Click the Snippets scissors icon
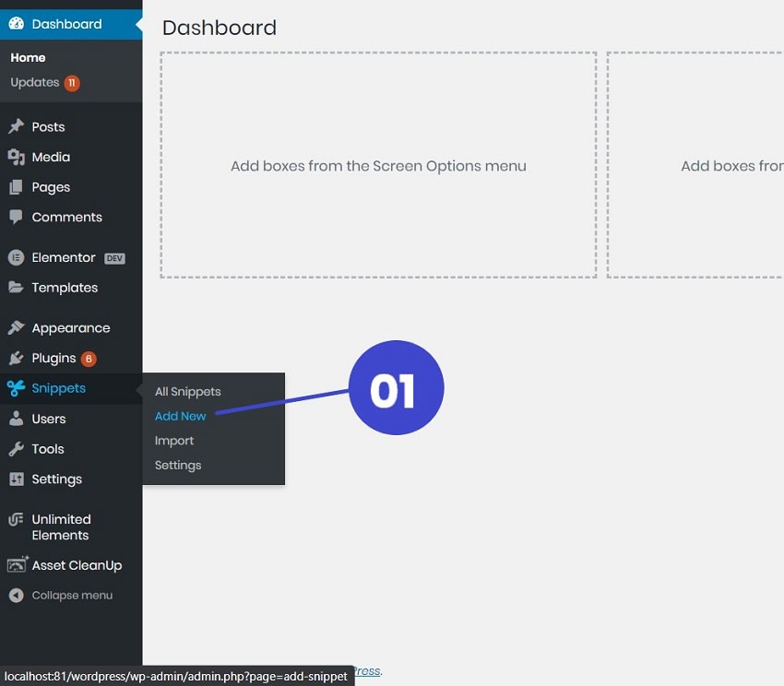Viewport: 784px width, 686px height. pos(16,388)
